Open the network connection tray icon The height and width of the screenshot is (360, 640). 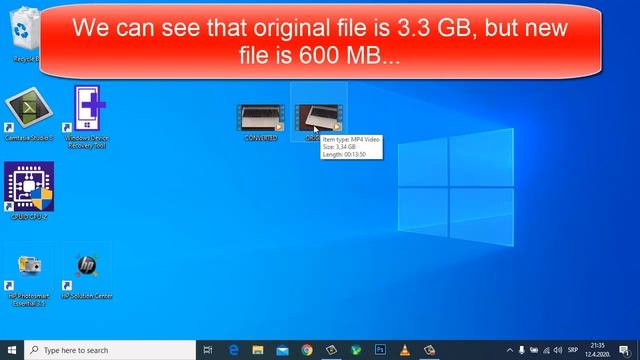[546, 350]
